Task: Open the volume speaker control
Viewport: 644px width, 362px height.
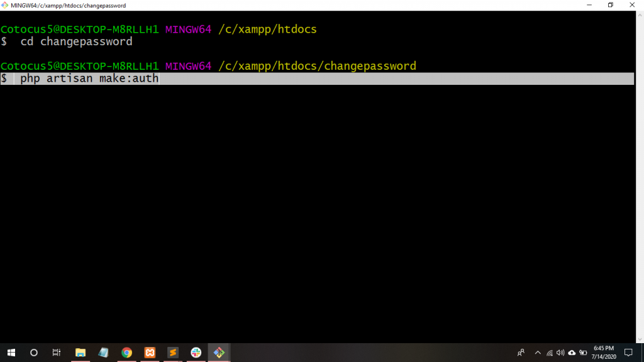Action: (x=560, y=353)
